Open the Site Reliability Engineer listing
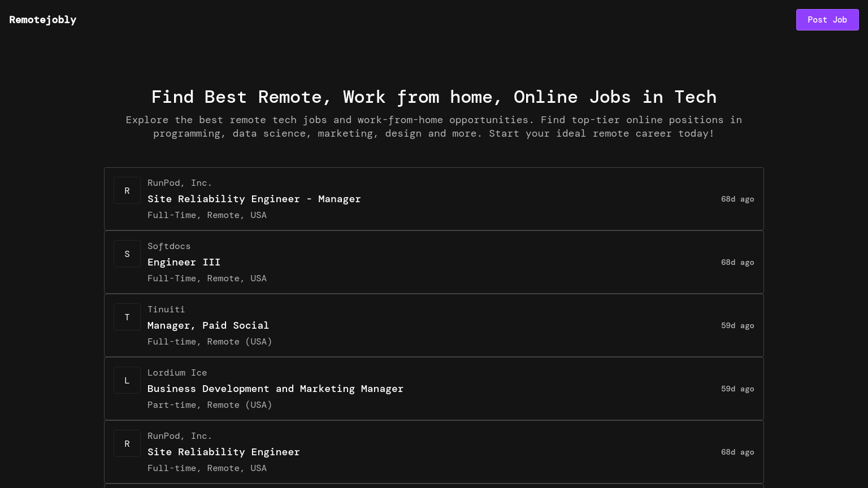The height and width of the screenshot is (488, 868). click(x=224, y=452)
